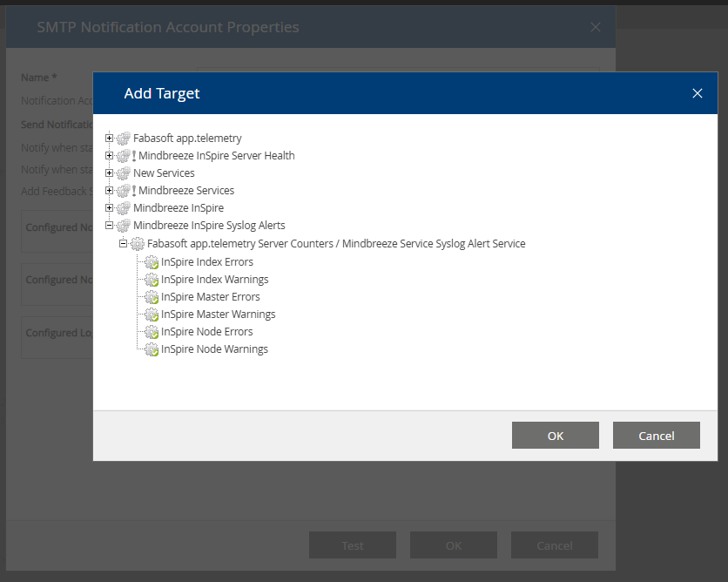Viewport: 728px width, 582px height.
Task: Cancel the Add Target dialog
Action: point(656,436)
